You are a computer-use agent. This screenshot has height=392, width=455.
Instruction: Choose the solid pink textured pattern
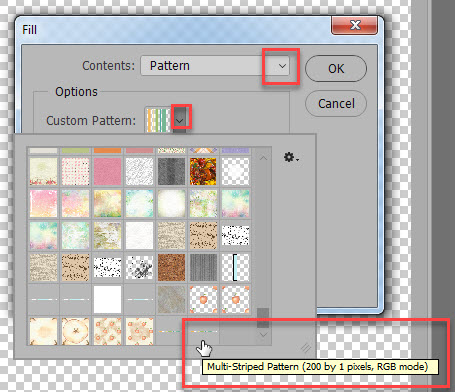click(107, 171)
